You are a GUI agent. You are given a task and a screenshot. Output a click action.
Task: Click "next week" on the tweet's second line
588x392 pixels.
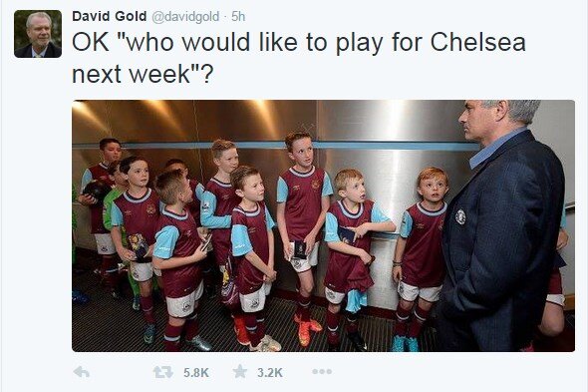[x=132, y=74]
